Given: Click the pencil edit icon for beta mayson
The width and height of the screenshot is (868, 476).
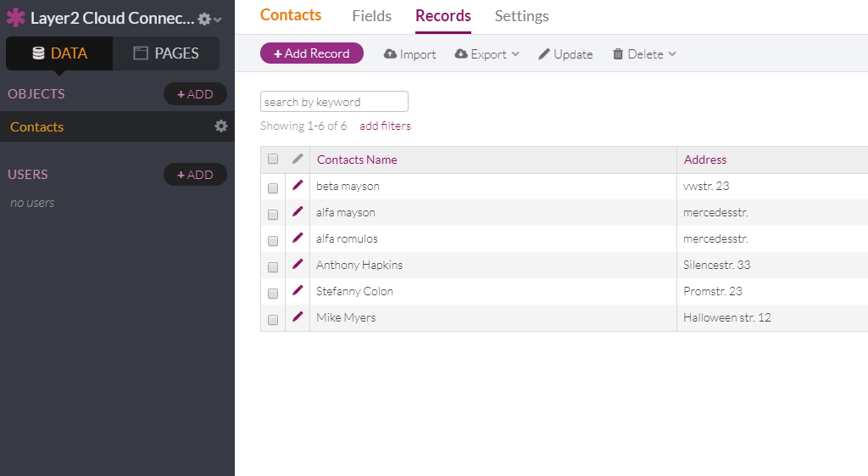Looking at the screenshot, I should [298, 186].
